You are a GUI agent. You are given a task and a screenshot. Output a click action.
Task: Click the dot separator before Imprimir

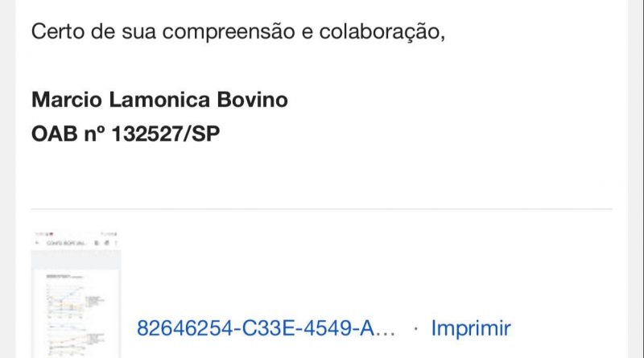415,328
